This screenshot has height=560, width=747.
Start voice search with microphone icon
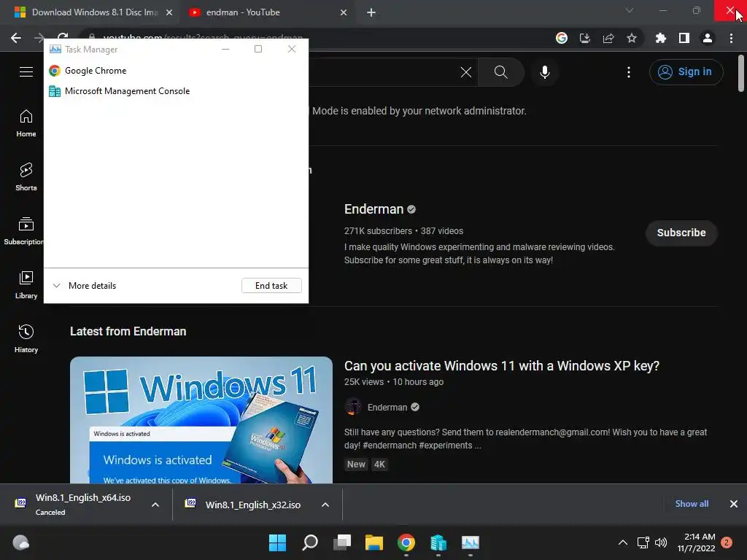pos(545,72)
